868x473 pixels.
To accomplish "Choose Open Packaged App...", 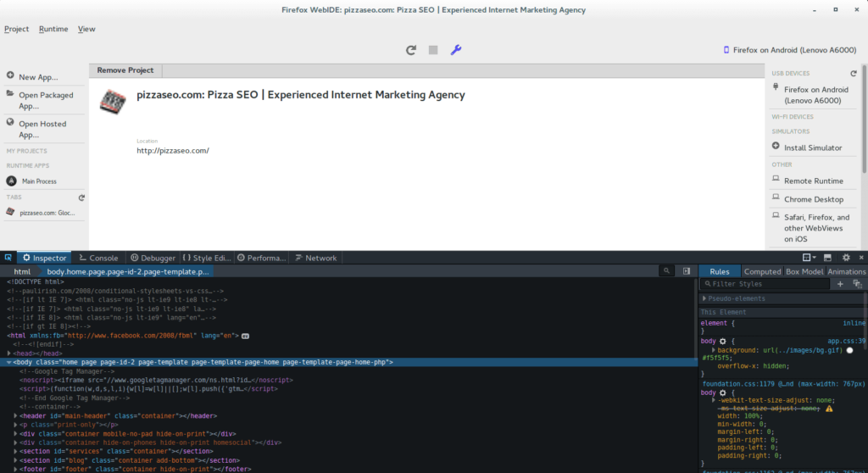I will point(44,100).
